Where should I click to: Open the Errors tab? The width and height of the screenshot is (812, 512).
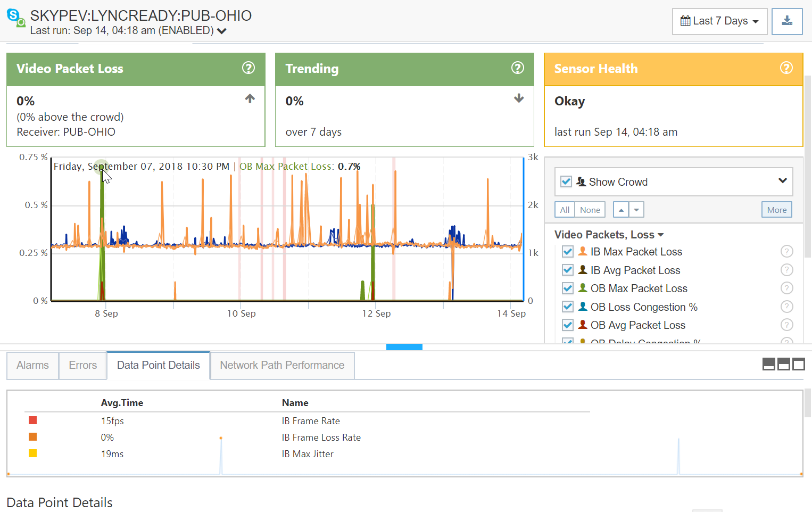(x=83, y=365)
